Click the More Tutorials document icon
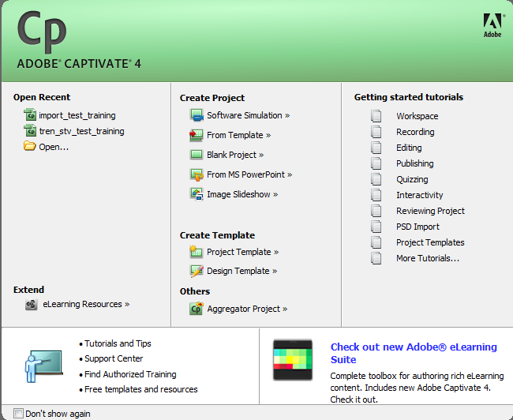This screenshot has width=513, height=420. click(x=376, y=258)
